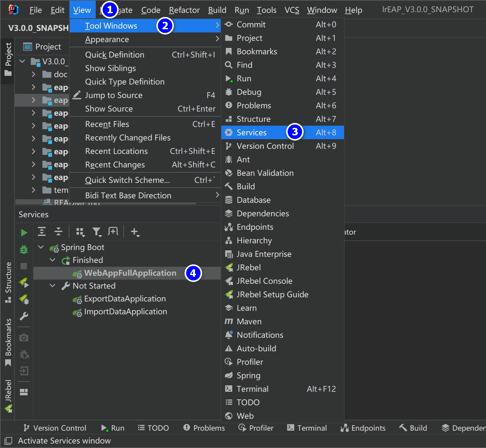Click Expand All icon in Services toolbar
This screenshot has height=448, width=486.
42,231
